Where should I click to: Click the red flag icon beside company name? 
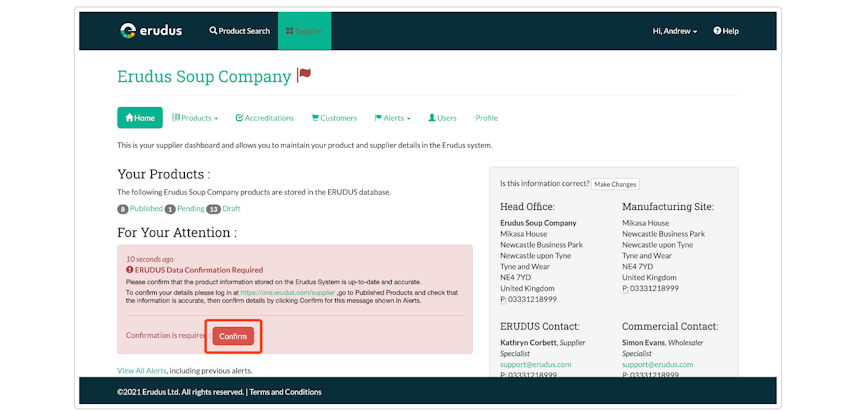click(x=304, y=75)
